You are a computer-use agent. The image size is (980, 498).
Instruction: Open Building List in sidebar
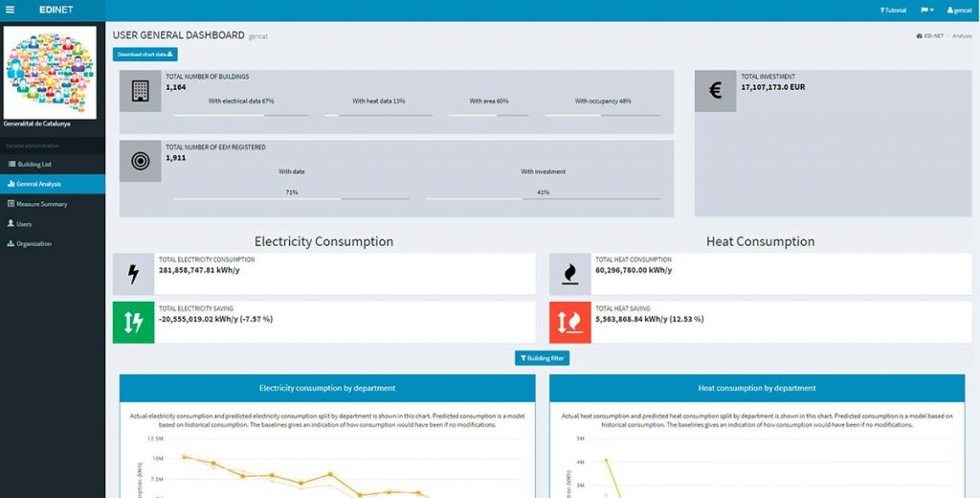(x=34, y=164)
